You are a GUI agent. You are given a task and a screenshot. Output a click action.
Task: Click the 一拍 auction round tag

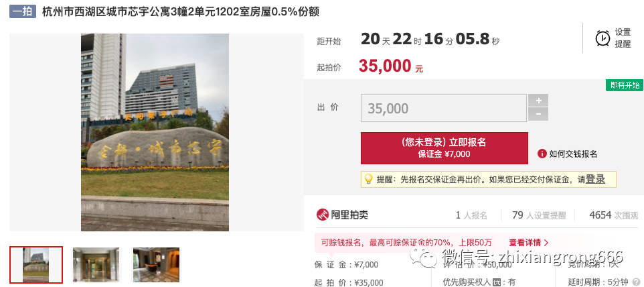click(23, 11)
